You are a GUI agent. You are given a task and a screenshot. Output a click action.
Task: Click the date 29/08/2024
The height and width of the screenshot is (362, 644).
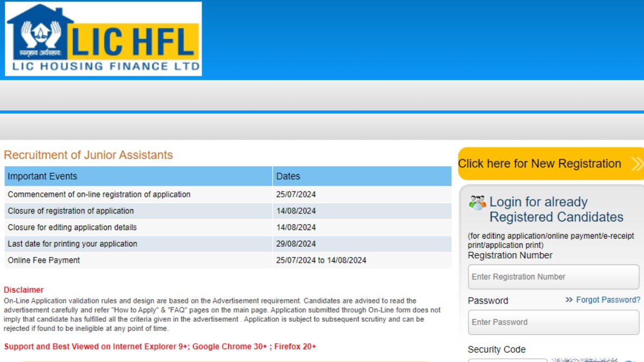pyautogui.click(x=296, y=243)
